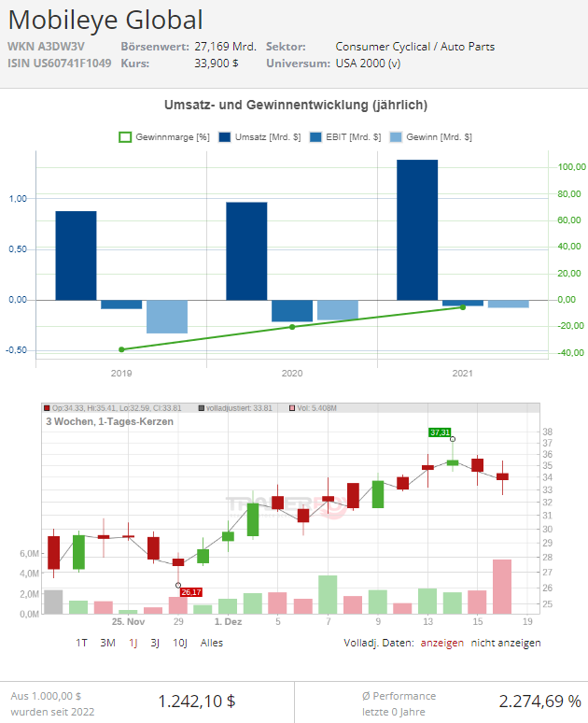Click the 26,17 low price marker
Viewport: 588px width, 723px height.
191,592
